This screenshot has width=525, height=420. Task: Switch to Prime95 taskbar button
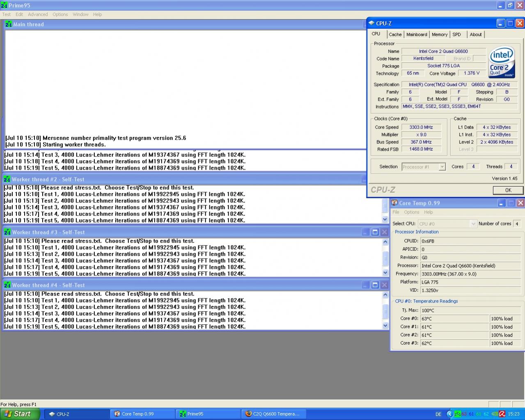click(x=209, y=414)
